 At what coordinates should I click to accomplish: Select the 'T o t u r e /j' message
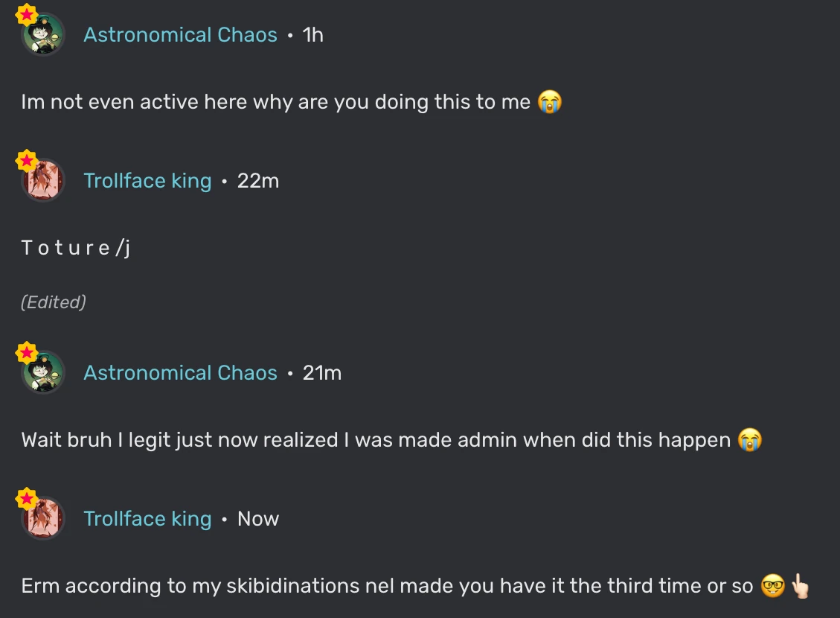click(x=75, y=246)
